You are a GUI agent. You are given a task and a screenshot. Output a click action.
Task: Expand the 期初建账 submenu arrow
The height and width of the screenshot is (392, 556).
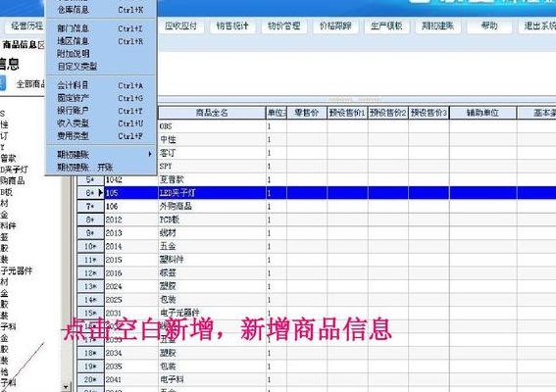pyautogui.click(x=150, y=154)
